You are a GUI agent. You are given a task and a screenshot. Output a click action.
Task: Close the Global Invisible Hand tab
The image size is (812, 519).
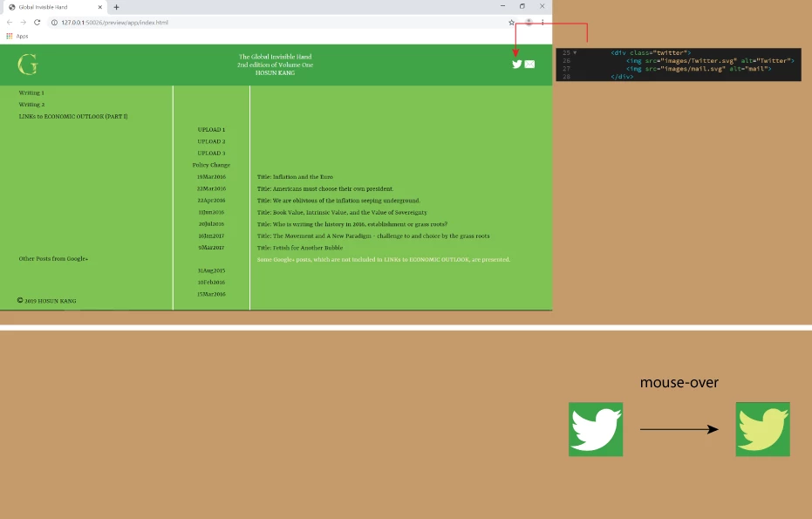pos(100,7)
